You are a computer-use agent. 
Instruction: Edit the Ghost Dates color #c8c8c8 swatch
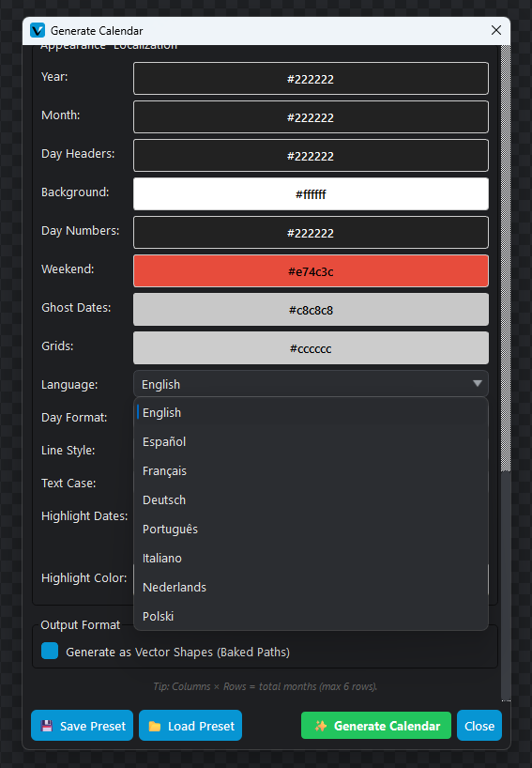point(311,310)
